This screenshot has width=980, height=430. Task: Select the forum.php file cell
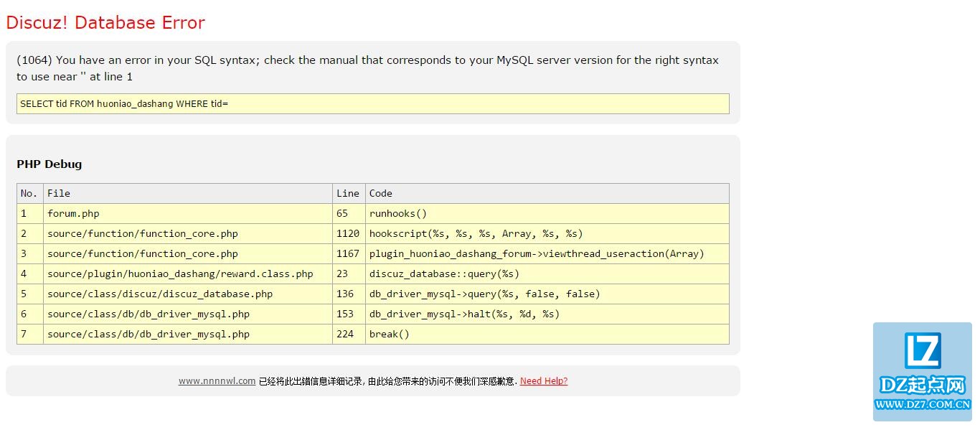pyautogui.click(x=188, y=213)
